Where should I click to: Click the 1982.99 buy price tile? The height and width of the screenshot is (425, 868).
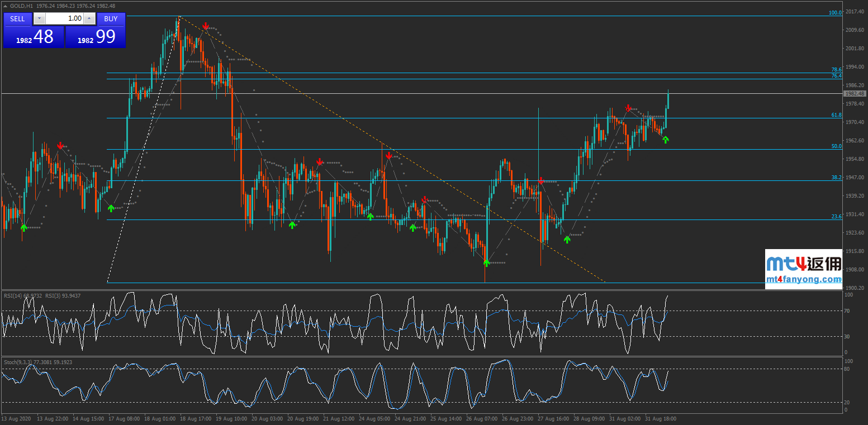coord(96,37)
